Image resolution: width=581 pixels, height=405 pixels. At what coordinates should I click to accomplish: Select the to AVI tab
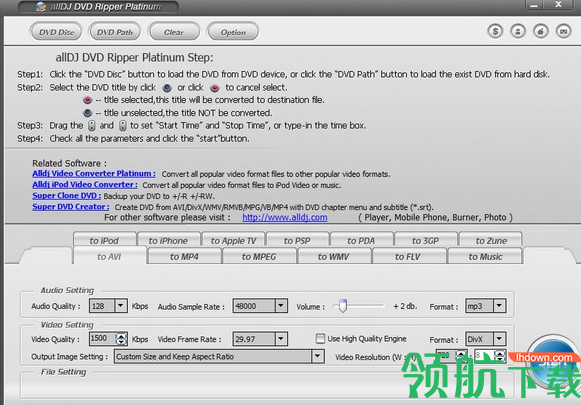pos(109,256)
